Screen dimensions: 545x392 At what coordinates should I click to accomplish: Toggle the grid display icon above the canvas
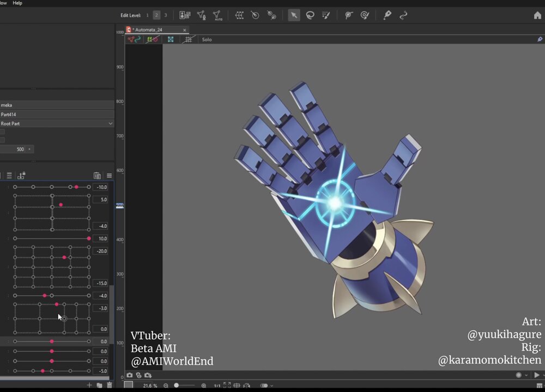point(188,39)
